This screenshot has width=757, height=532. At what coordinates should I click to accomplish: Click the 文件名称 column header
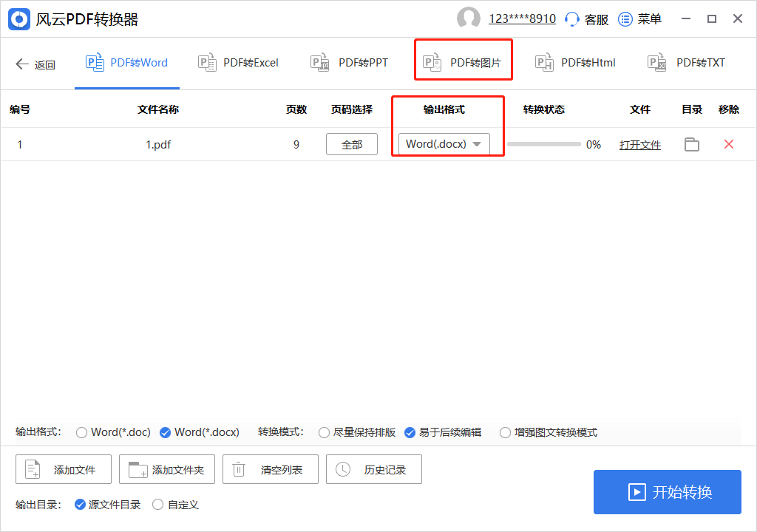(158, 109)
